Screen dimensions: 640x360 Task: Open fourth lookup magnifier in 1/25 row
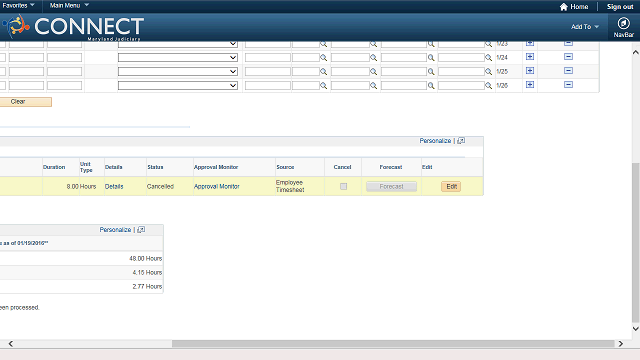tap(488, 72)
